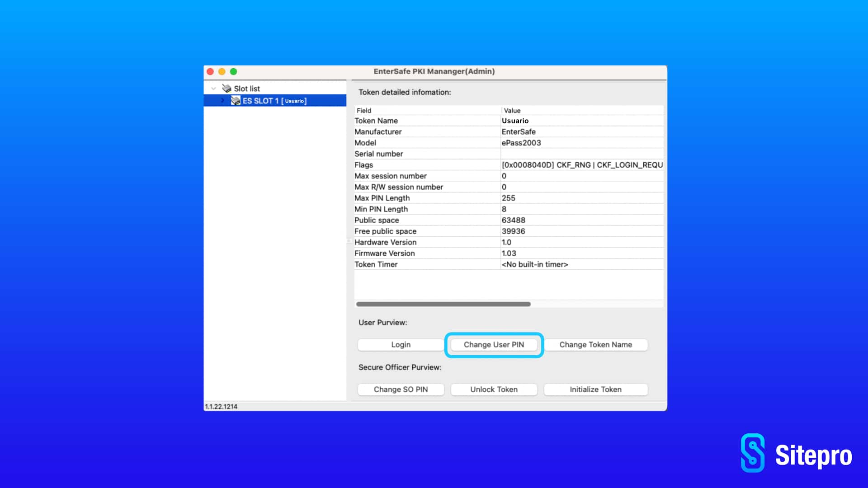Click Change User PIN button
The image size is (868, 488).
[494, 345]
